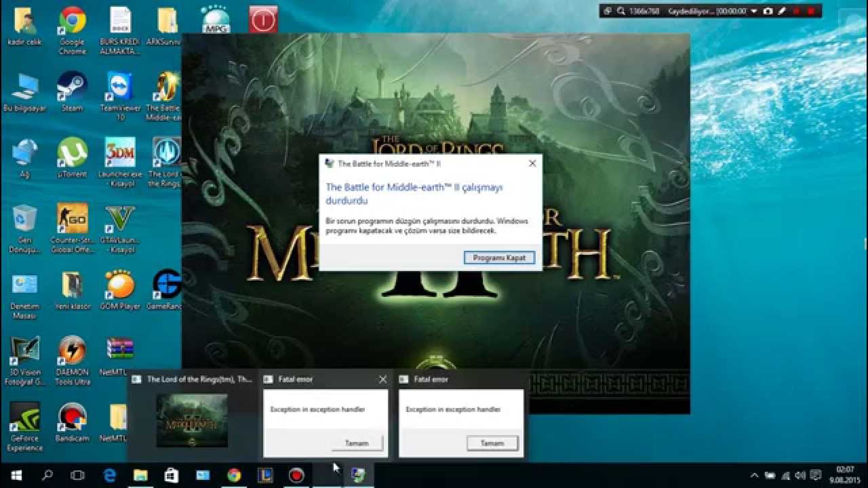
Task: Launch GOM Player from desktop
Action: 120,291
